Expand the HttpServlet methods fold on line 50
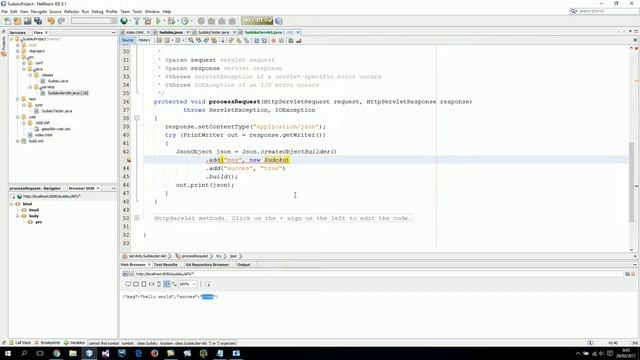 tap(137, 218)
